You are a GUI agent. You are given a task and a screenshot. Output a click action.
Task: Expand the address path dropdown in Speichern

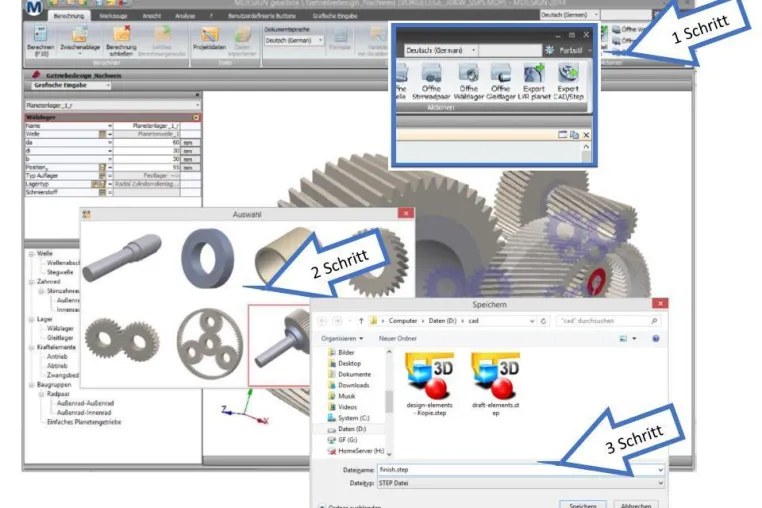pos(532,321)
